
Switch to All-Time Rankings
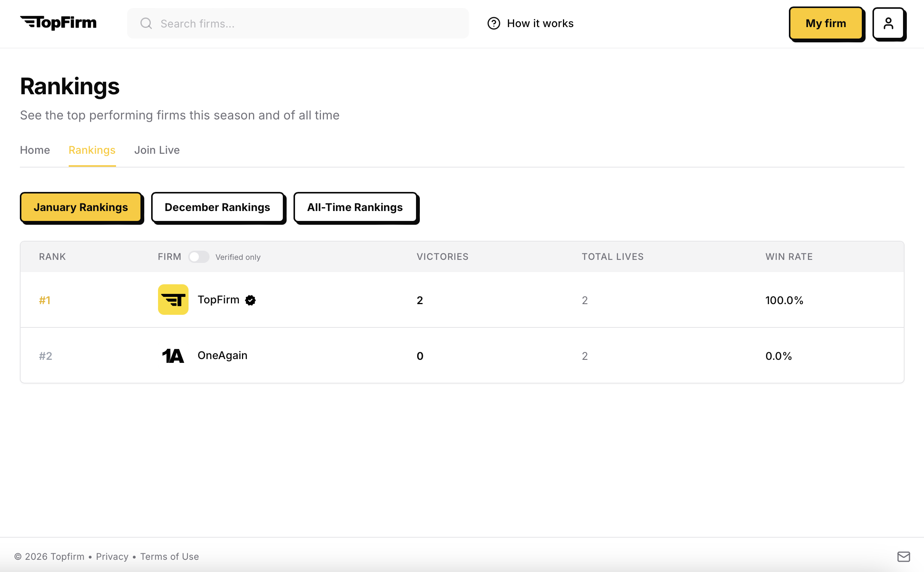pos(355,207)
